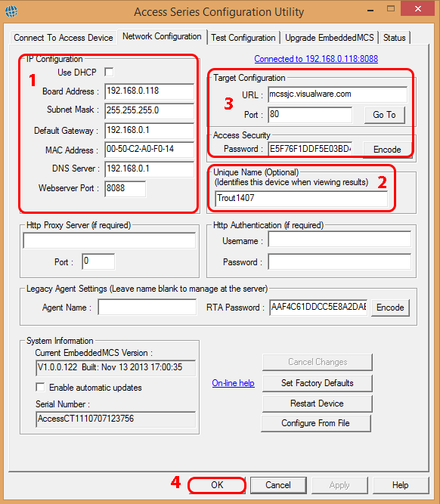This screenshot has width=440, height=504.
Task: Click the Restart Device button
Action: [317, 404]
